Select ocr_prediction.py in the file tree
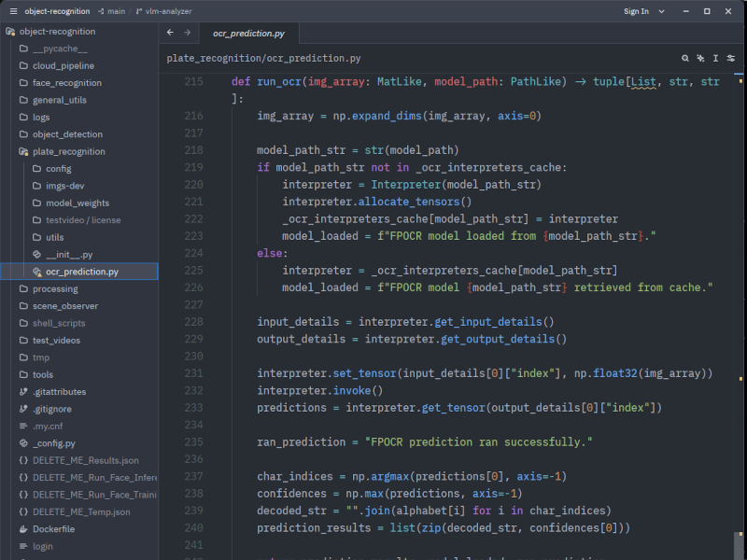Screen dimensions: 747x560 79,272
